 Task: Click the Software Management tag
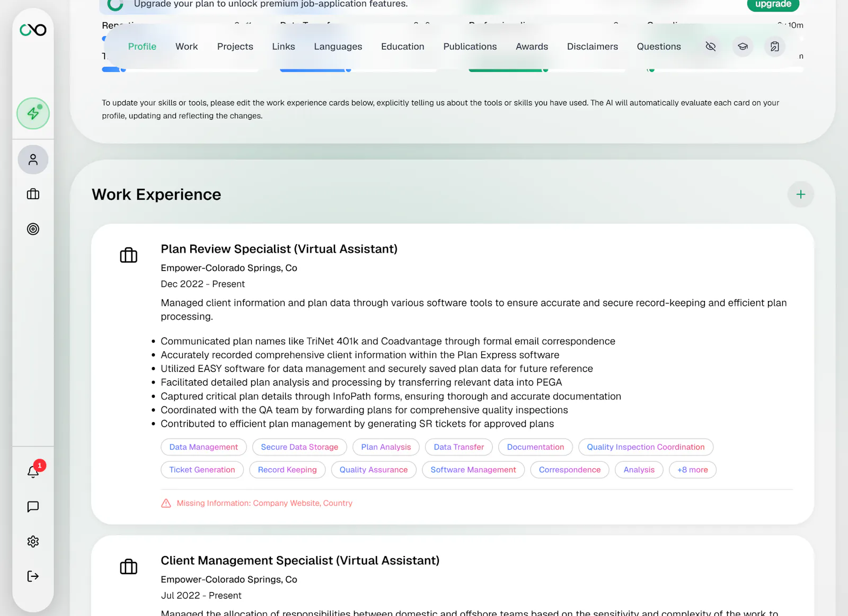[473, 470]
